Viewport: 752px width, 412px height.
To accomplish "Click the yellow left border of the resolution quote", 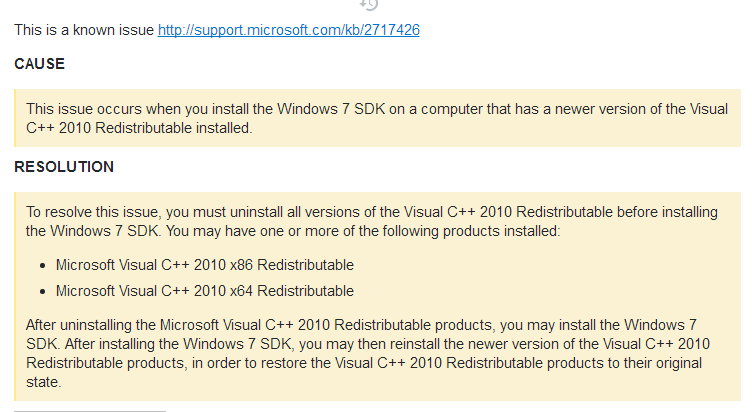I will point(15,296).
